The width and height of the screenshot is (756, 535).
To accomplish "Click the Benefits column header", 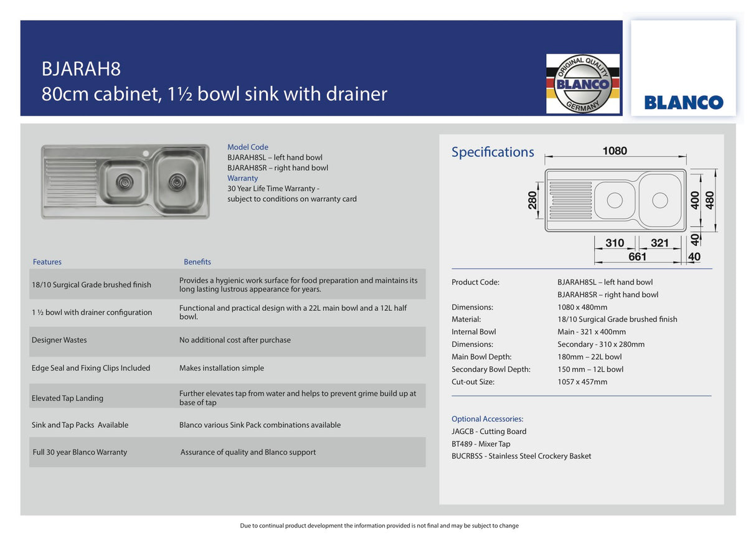I will pos(197,262).
